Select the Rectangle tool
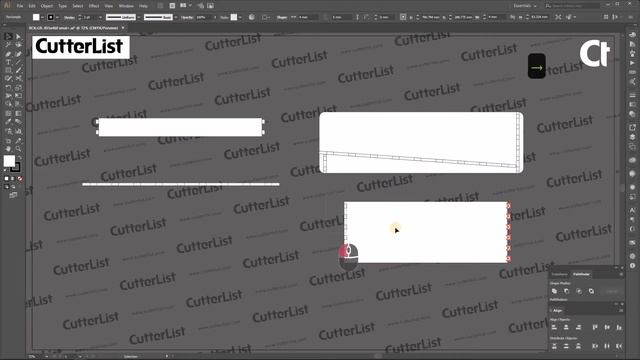The image size is (640, 360). pos(8,71)
